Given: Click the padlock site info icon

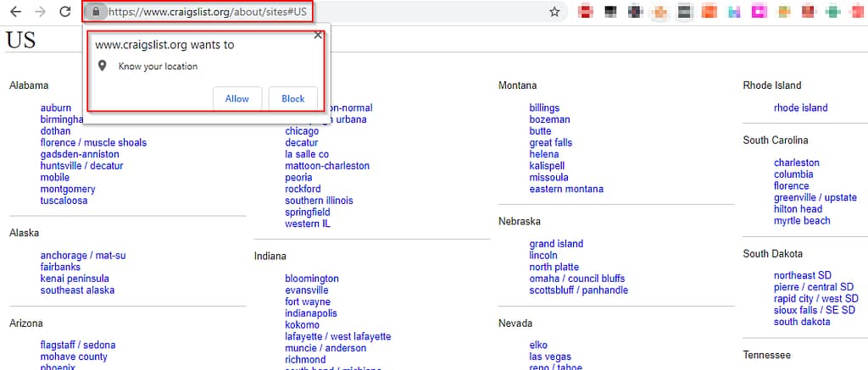Looking at the screenshot, I should 97,12.
